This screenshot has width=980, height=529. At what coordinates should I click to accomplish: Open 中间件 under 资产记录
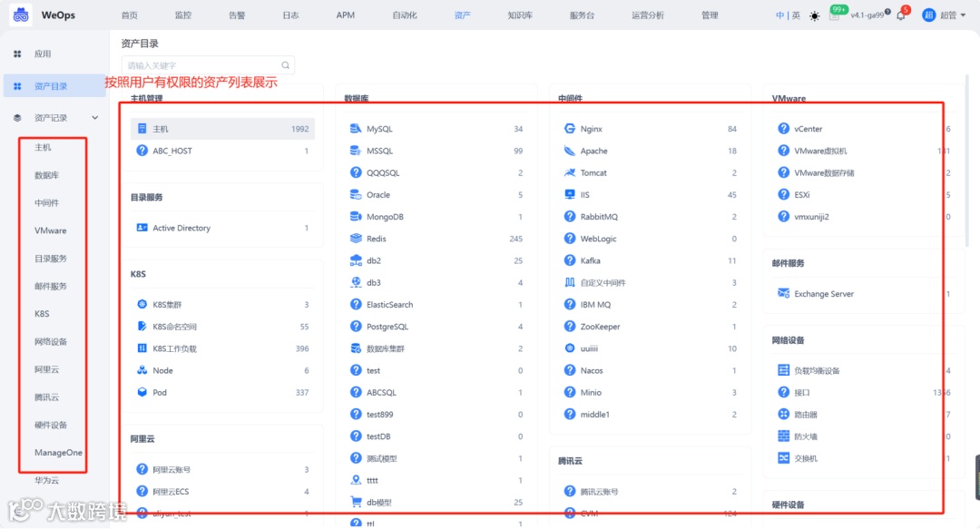pos(47,202)
